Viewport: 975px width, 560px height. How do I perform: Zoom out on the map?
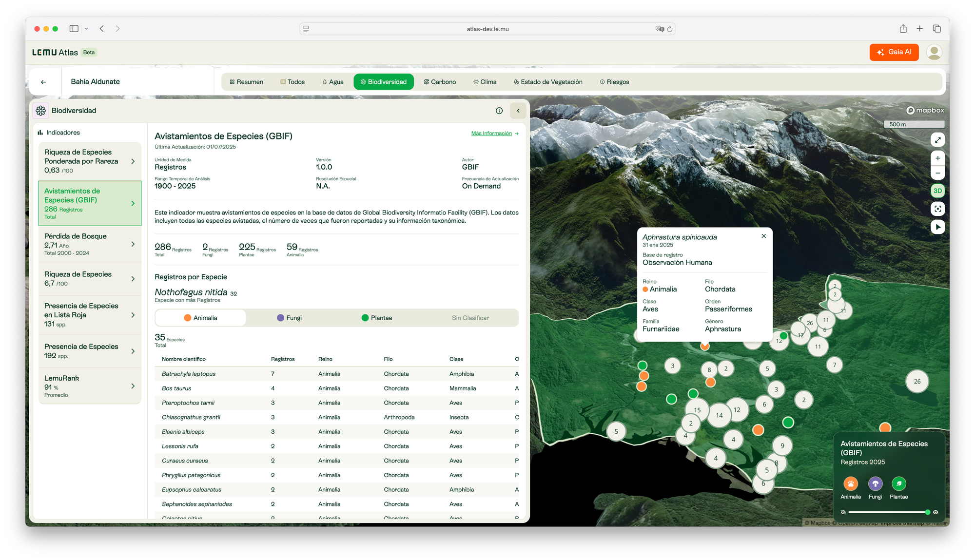[937, 173]
